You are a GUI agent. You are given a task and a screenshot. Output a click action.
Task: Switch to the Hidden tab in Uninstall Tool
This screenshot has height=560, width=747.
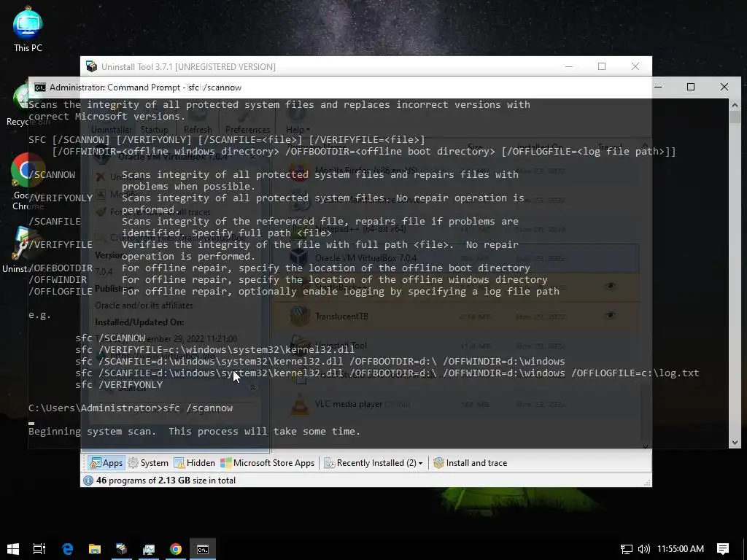coord(194,463)
